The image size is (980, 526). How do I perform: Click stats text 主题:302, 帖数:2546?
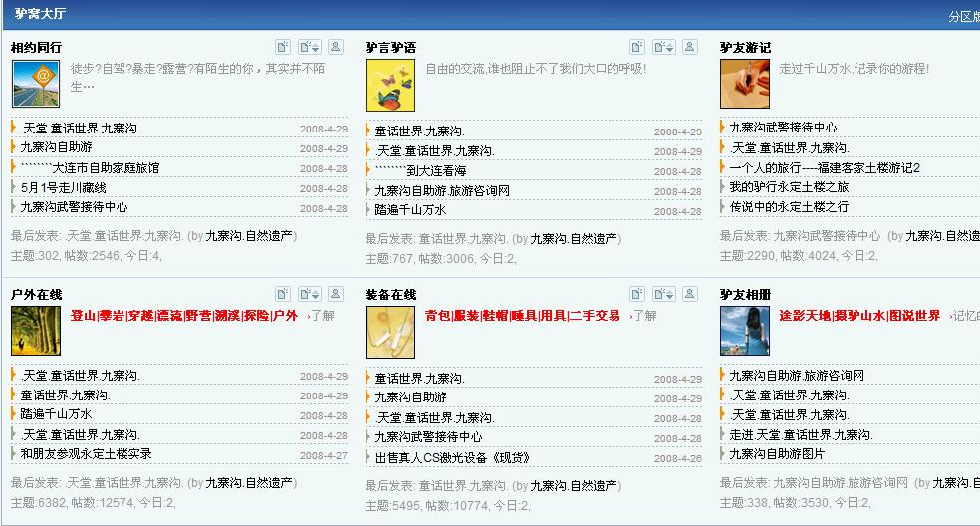click(87, 256)
